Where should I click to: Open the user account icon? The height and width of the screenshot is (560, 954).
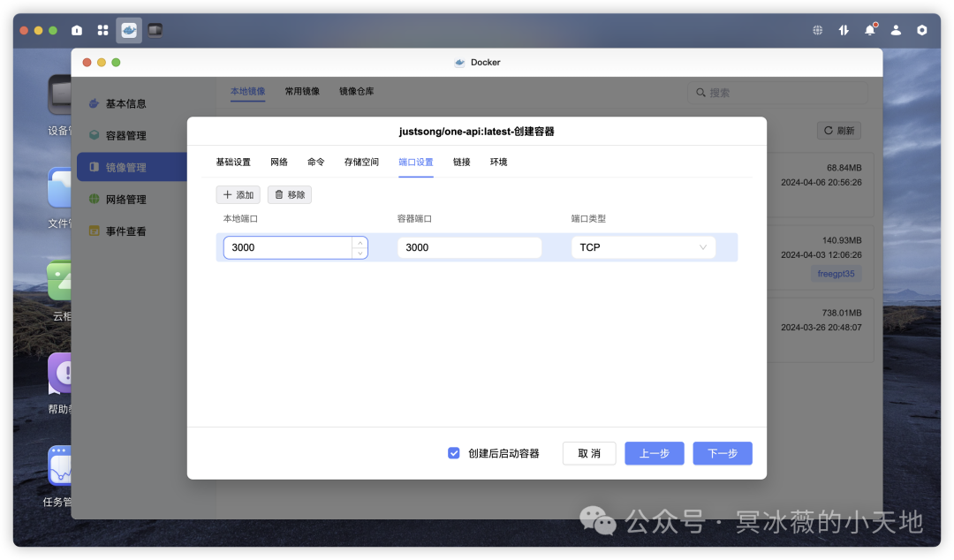[897, 30]
